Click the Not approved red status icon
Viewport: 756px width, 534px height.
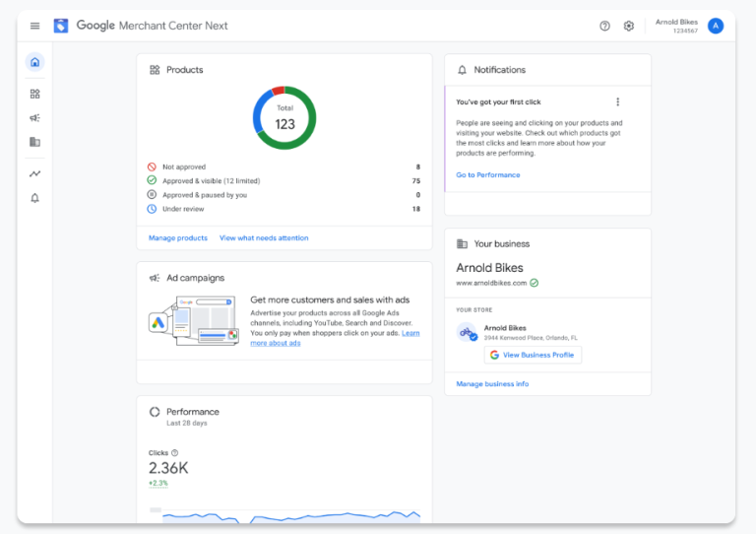click(152, 167)
